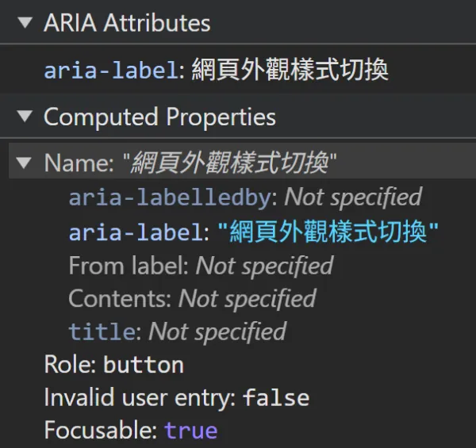Image resolution: width=476 pixels, height=448 pixels.
Task: Click the italic computed Name value text
Action: pyautogui.click(x=230, y=163)
